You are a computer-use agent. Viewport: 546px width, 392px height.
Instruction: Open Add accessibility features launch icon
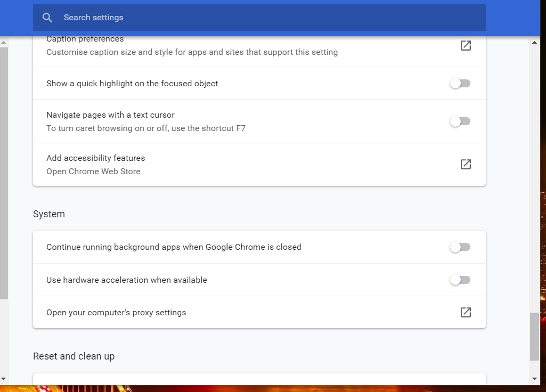466,165
